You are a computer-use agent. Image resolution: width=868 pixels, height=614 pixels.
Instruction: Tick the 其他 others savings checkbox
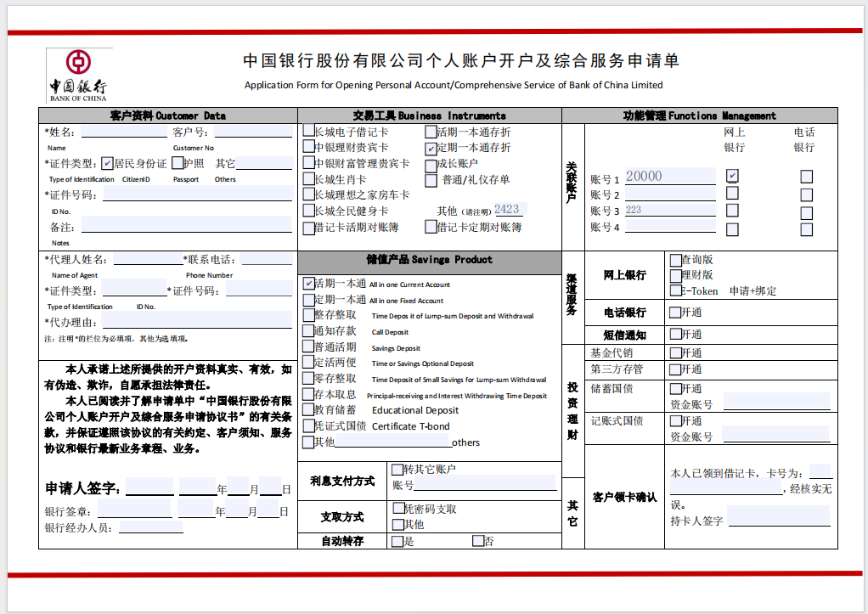point(309,442)
